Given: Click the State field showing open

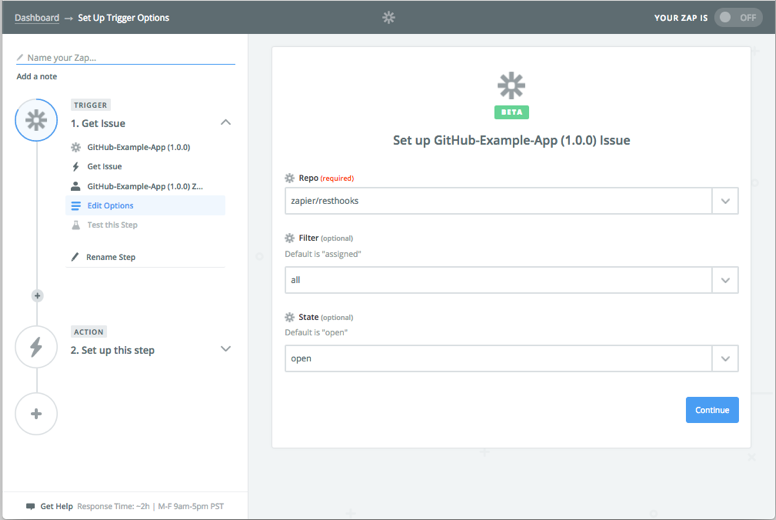Looking at the screenshot, I should point(498,358).
